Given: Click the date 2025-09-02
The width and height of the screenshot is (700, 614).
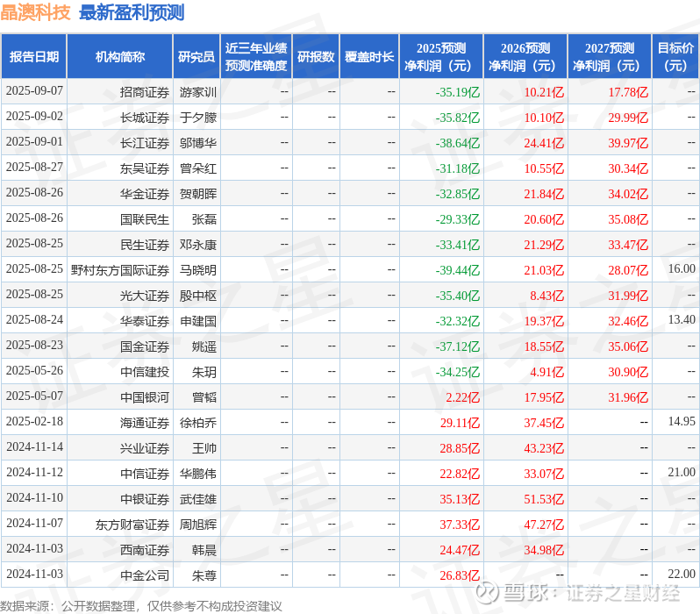Looking at the screenshot, I should [34, 116].
